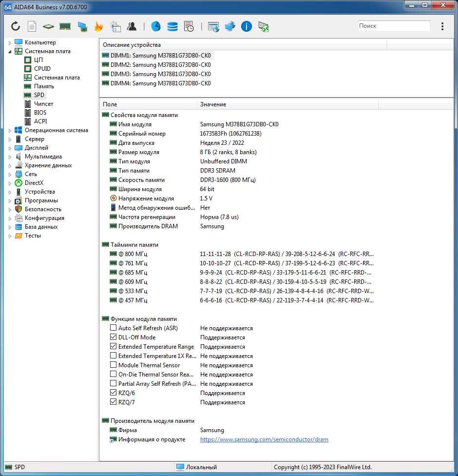Click the Refresh arrow icon in toolbar

click(16, 26)
